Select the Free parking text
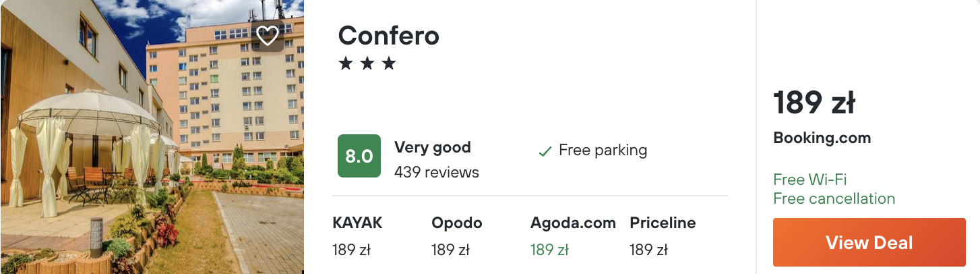 603,150
